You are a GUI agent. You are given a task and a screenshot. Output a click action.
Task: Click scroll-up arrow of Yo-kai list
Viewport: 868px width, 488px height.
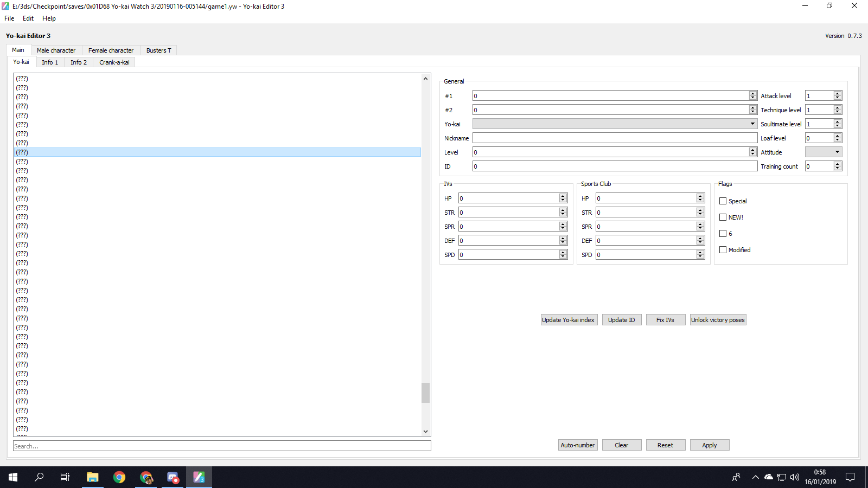tap(425, 79)
